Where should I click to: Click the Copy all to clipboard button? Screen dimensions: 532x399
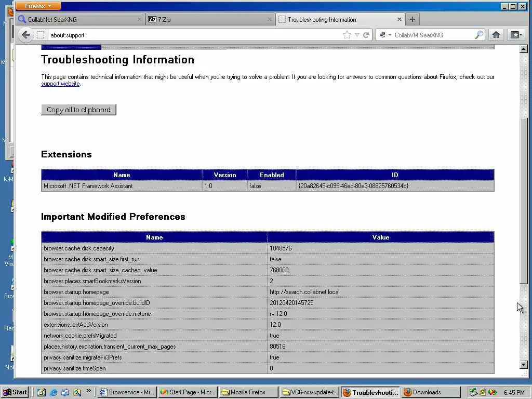[79, 110]
